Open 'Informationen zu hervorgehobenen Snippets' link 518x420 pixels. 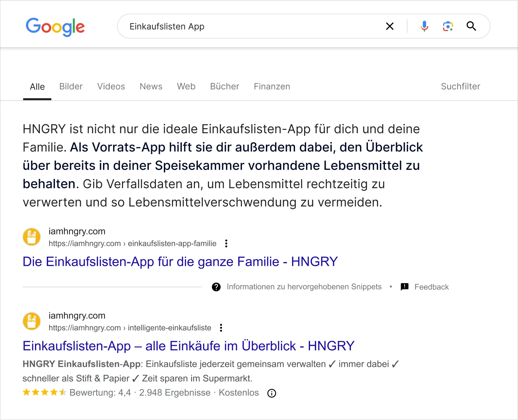(304, 287)
